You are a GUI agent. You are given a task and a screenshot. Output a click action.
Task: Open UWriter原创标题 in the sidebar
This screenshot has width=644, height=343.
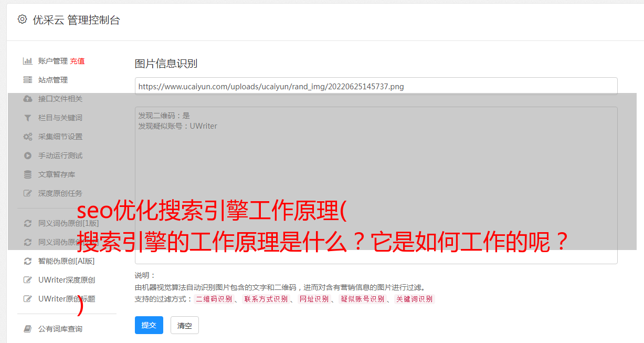pyautogui.click(x=67, y=299)
